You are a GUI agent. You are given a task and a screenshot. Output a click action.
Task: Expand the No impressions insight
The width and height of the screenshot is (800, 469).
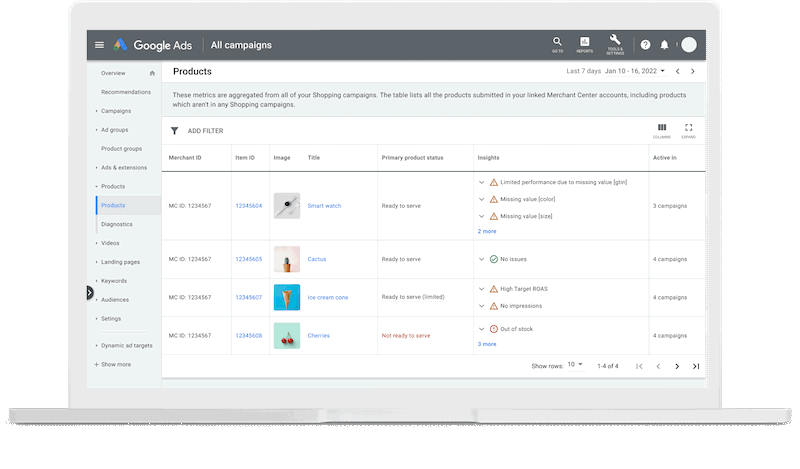[x=481, y=306]
